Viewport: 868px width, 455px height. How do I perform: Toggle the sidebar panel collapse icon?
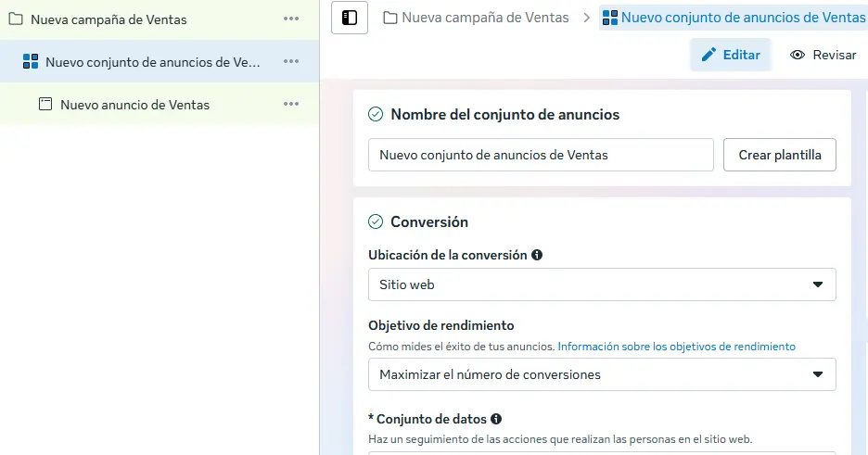click(x=350, y=18)
